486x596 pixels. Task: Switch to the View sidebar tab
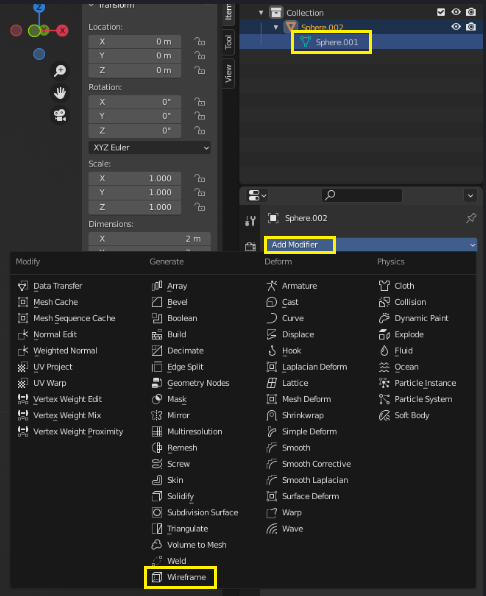pos(228,73)
